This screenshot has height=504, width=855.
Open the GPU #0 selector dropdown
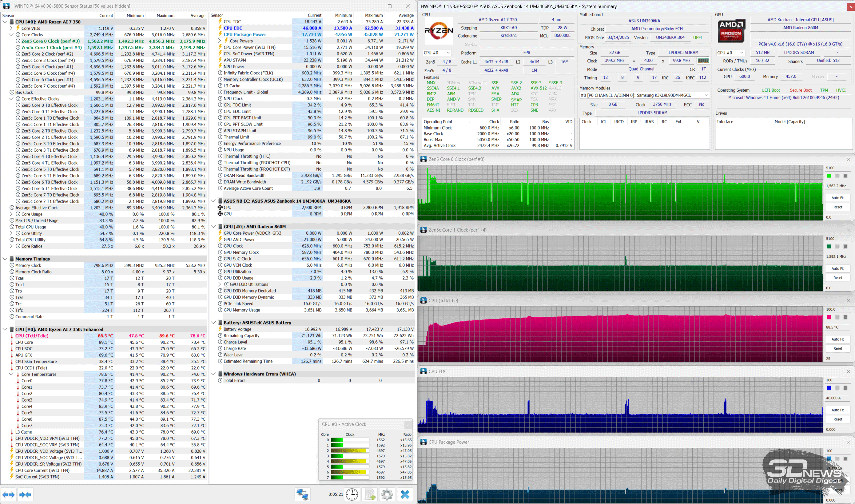coord(731,53)
